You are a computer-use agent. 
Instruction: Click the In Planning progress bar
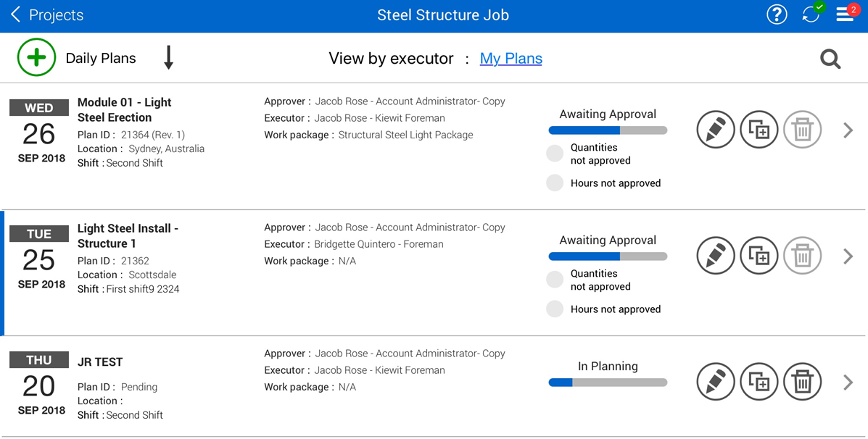coord(608,382)
